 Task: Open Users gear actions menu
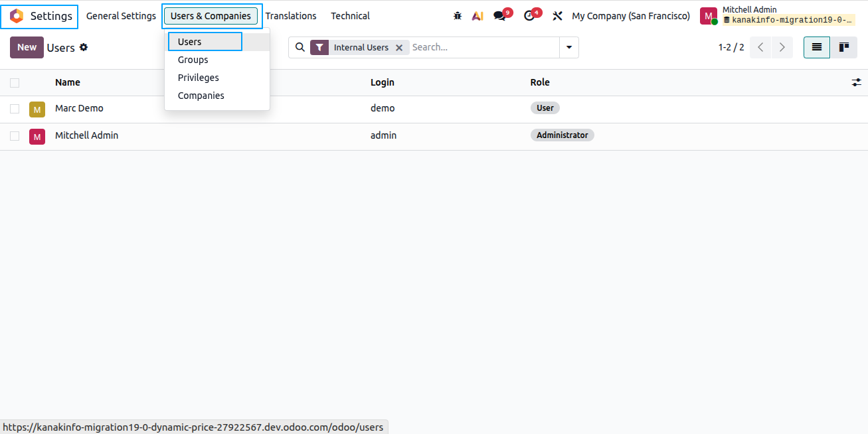click(x=84, y=47)
